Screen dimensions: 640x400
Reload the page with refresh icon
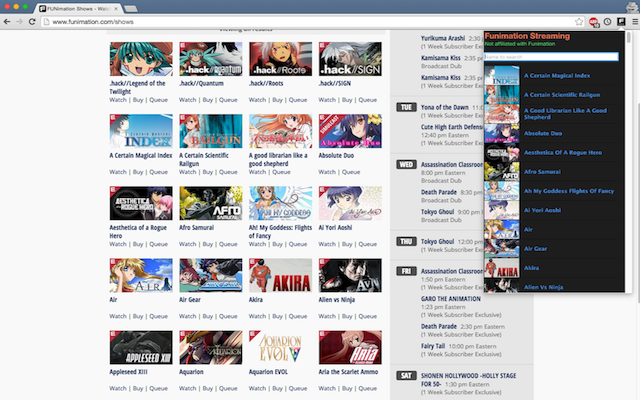click(x=32, y=22)
